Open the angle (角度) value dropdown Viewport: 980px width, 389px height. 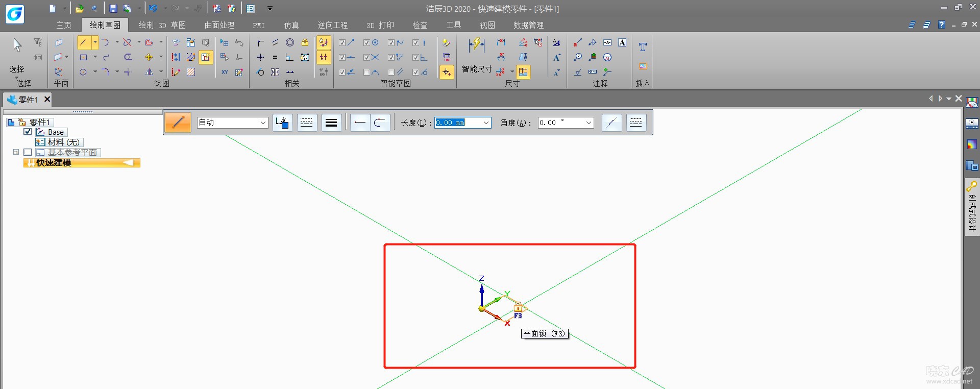coord(589,123)
